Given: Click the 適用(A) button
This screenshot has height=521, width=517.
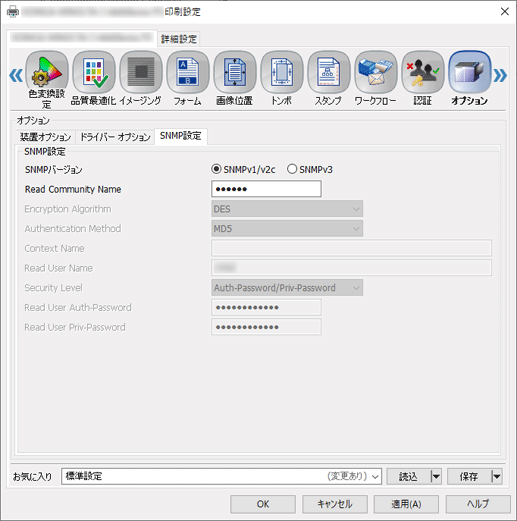Looking at the screenshot, I should click(x=406, y=504).
